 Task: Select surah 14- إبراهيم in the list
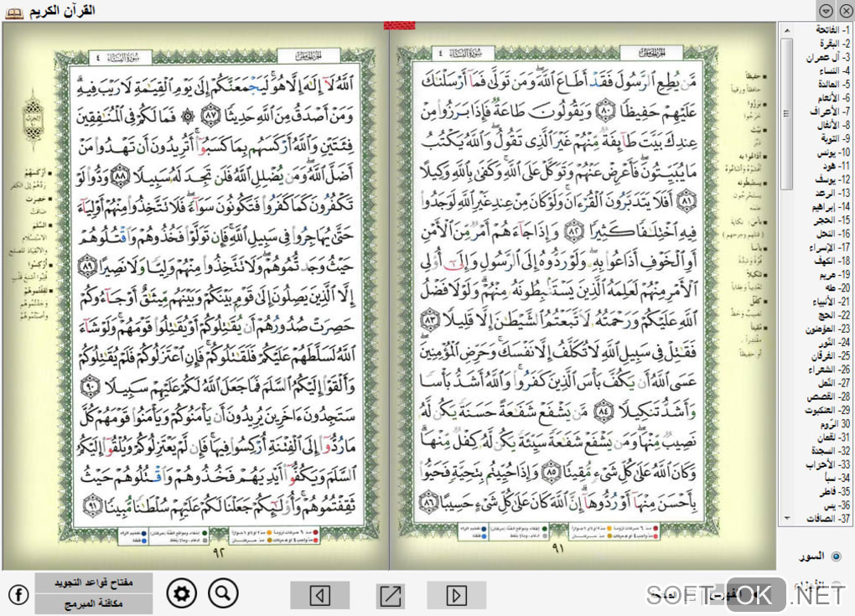click(x=831, y=207)
